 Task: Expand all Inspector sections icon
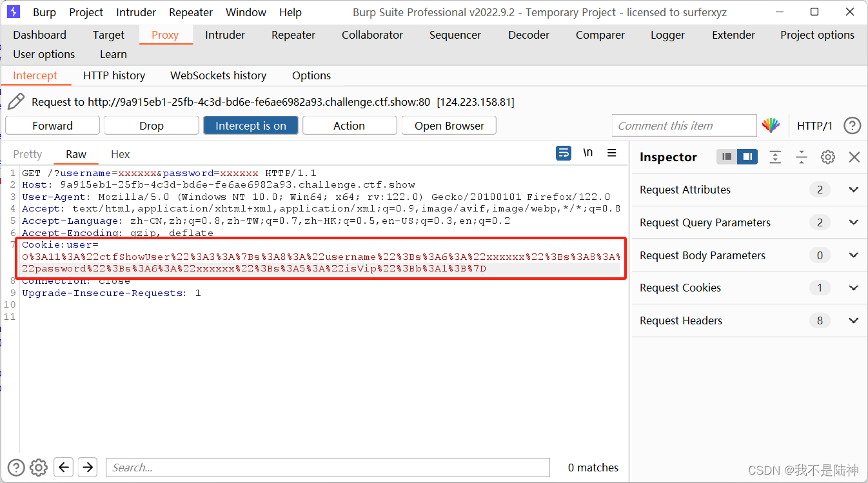(x=775, y=157)
